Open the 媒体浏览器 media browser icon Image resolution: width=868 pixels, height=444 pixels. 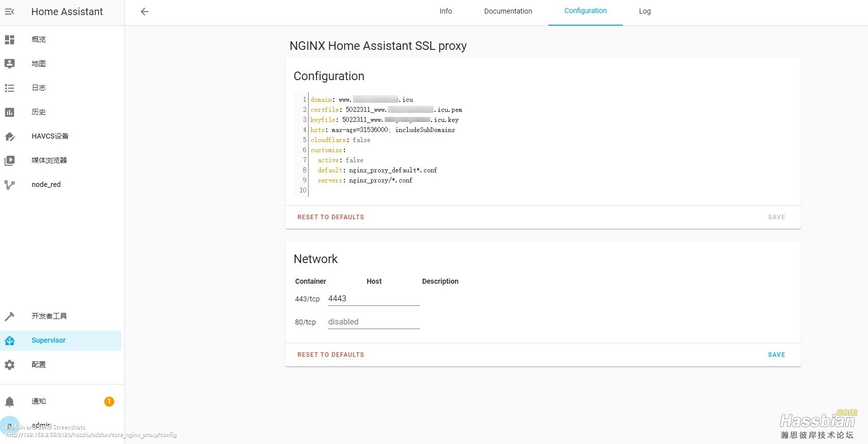(x=10, y=161)
